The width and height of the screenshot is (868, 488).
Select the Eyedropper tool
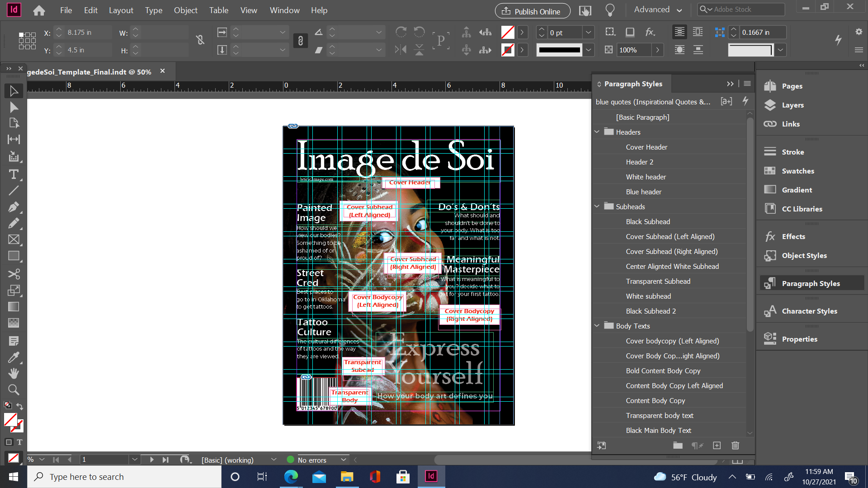(14, 357)
